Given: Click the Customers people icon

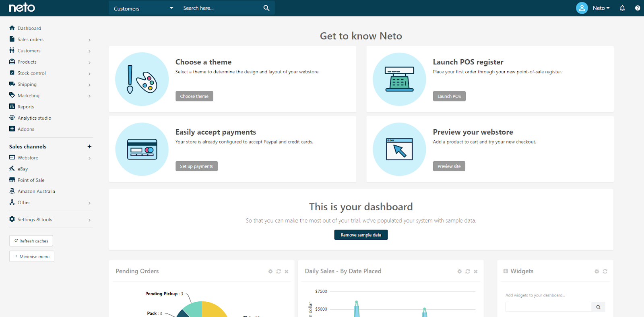Looking at the screenshot, I should coord(12,50).
